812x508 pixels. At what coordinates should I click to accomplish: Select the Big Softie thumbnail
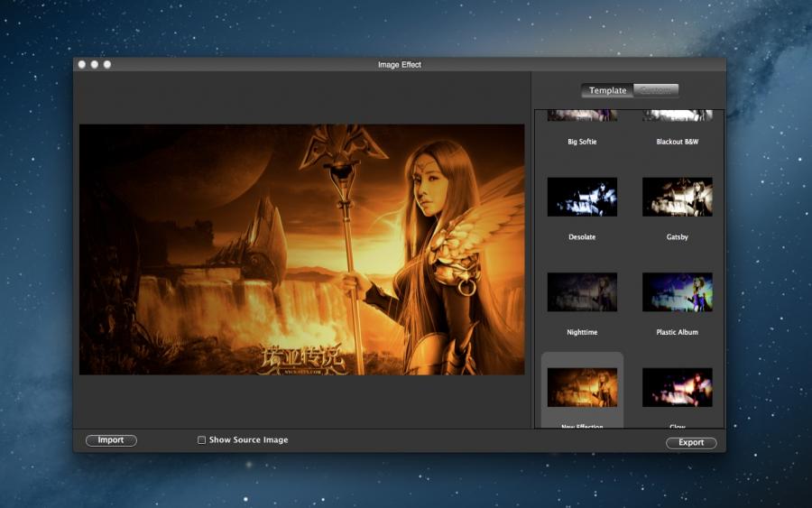582,115
